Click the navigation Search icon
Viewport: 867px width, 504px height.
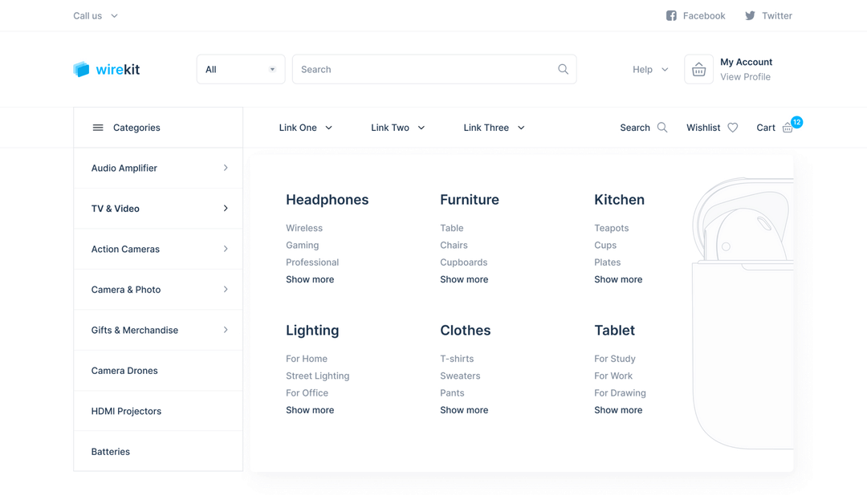coord(661,127)
